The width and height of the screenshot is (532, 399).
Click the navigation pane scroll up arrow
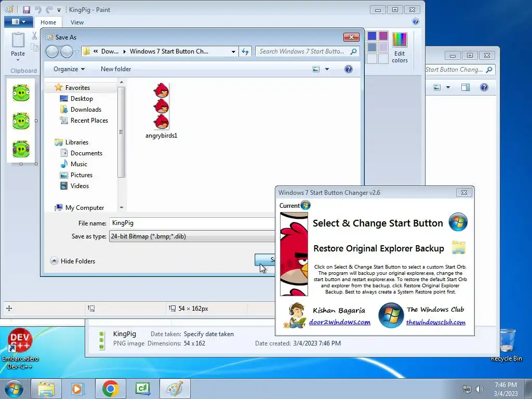(x=122, y=82)
